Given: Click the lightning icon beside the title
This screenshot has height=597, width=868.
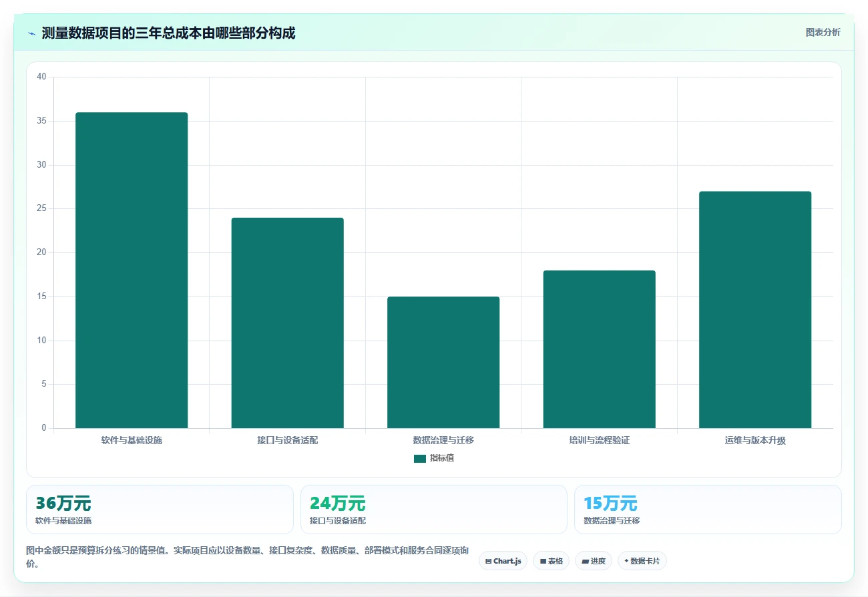Looking at the screenshot, I should [31, 33].
